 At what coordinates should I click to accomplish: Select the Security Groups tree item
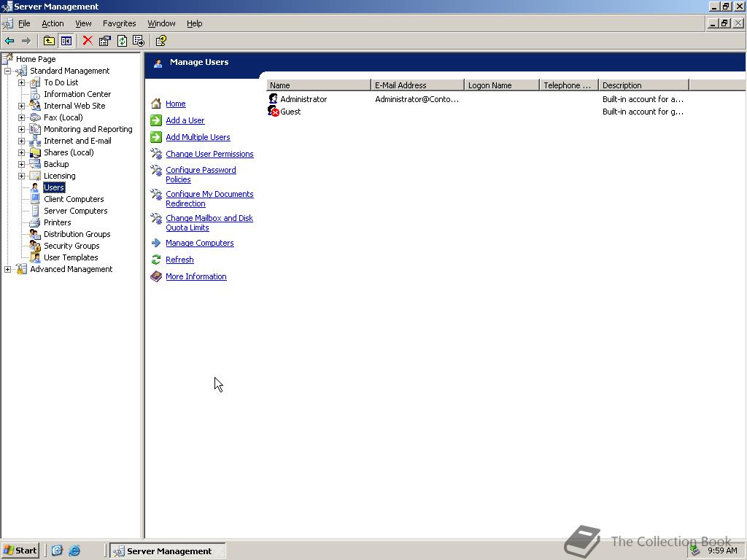(x=71, y=246)
